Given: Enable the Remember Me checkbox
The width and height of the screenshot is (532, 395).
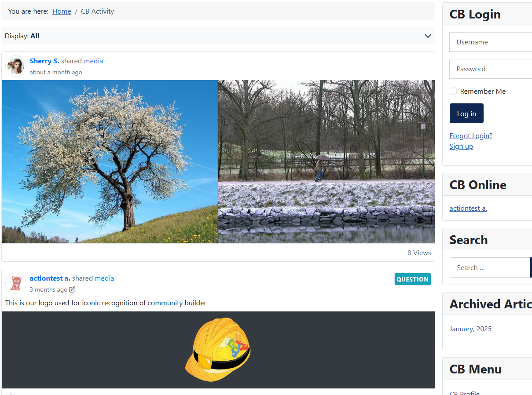Looking at the screenshot, I should click(453, 91).
